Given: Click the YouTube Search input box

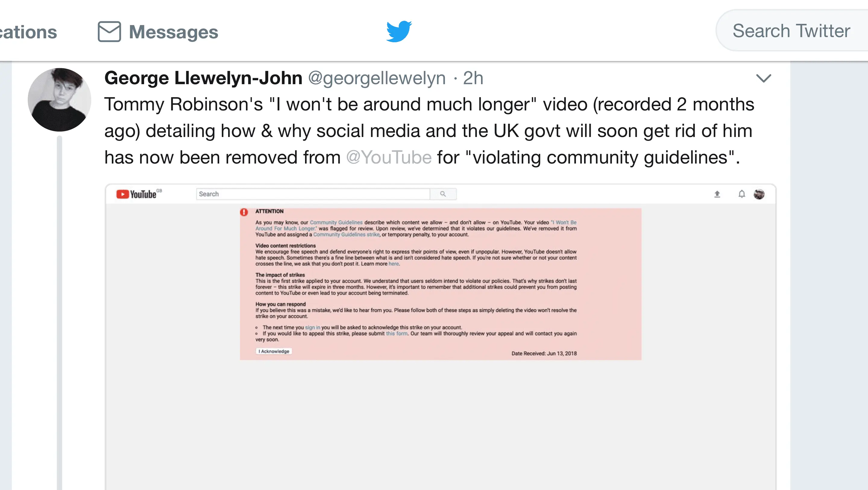Looking at the screenshot, I should click(313, 194).
